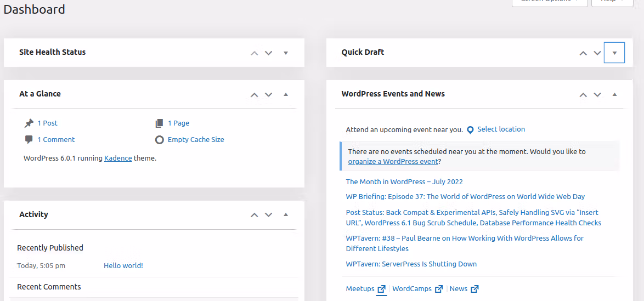Move Site Health Status panel up
The image size is (644, 301).
click(x=254, y=53)
